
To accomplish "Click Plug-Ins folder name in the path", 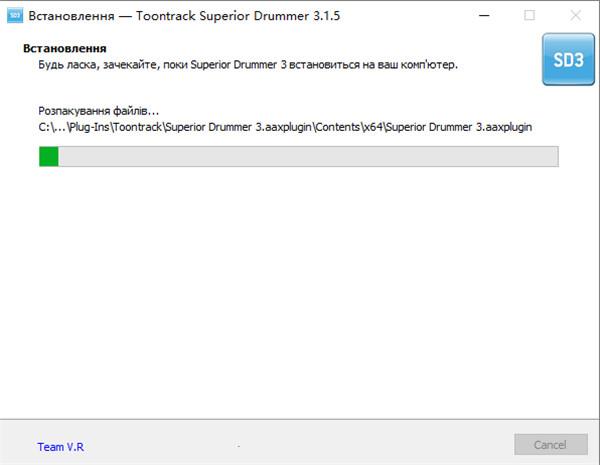I will pos(89,127).
